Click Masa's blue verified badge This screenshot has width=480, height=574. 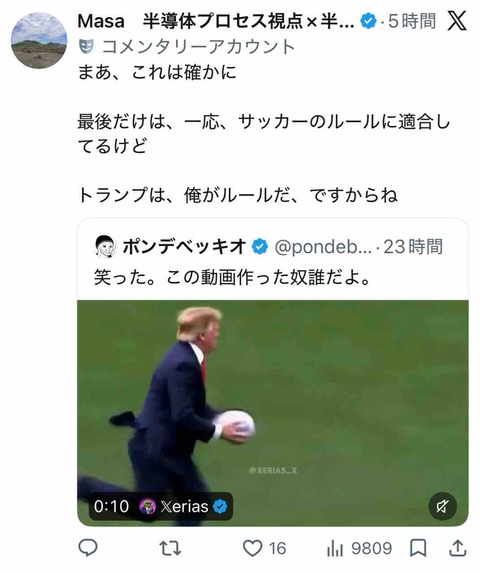pos(368,21)
